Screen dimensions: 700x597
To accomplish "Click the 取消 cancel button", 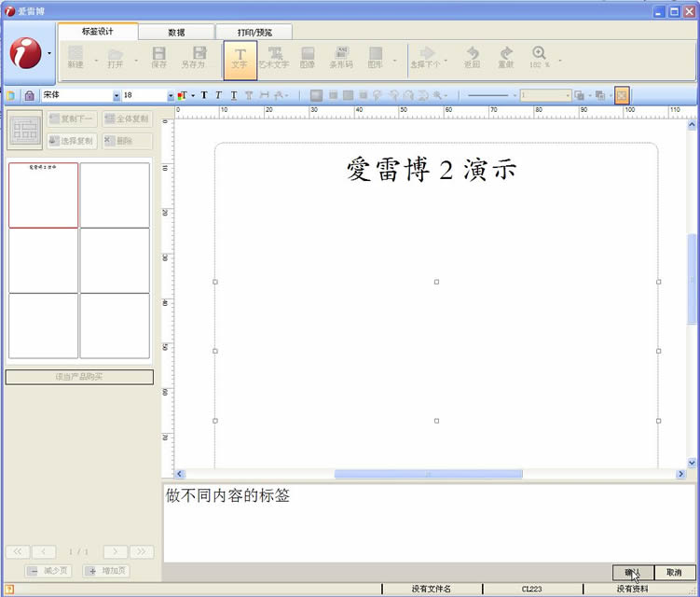I will [675, 573].
